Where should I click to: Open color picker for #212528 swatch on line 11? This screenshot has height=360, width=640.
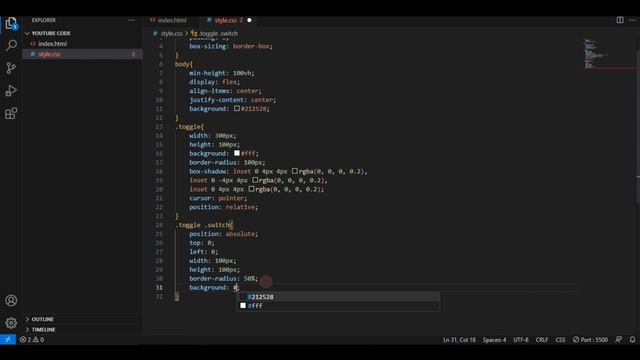237,109
